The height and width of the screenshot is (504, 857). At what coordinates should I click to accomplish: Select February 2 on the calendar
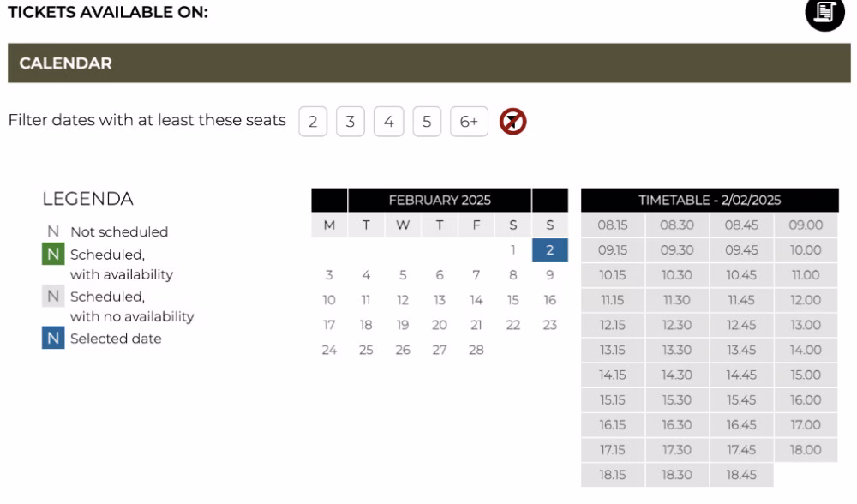[549, 250]
